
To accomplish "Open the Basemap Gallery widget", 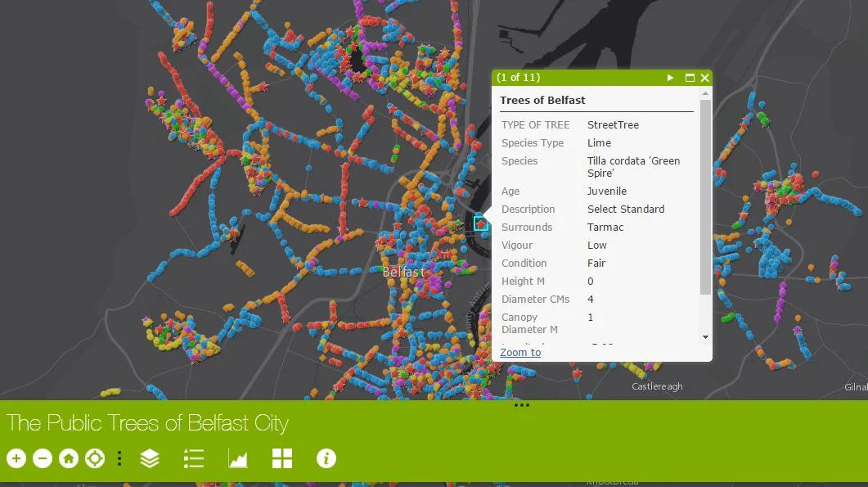I will tap(281, 458).
